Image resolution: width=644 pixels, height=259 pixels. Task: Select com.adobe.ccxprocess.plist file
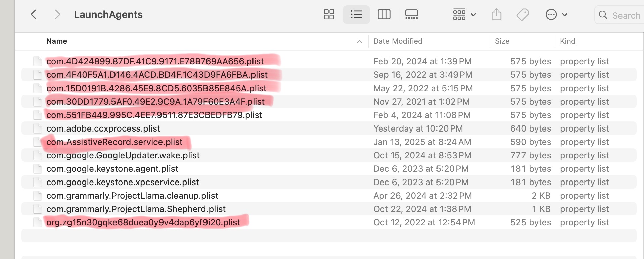(103, 128)
